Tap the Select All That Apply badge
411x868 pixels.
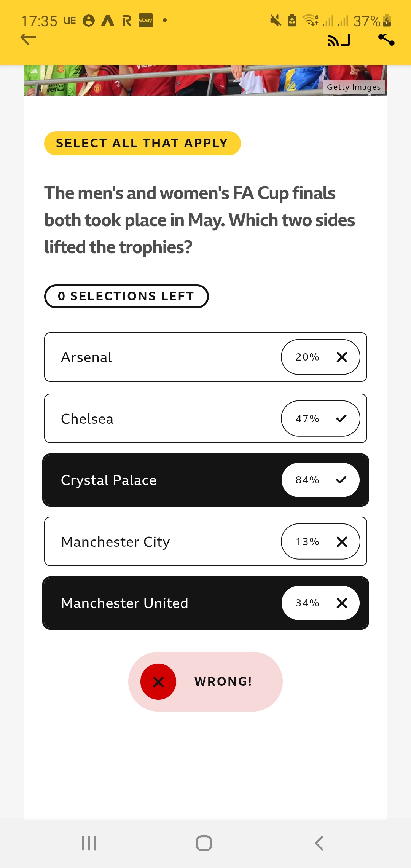click(142, 143)
